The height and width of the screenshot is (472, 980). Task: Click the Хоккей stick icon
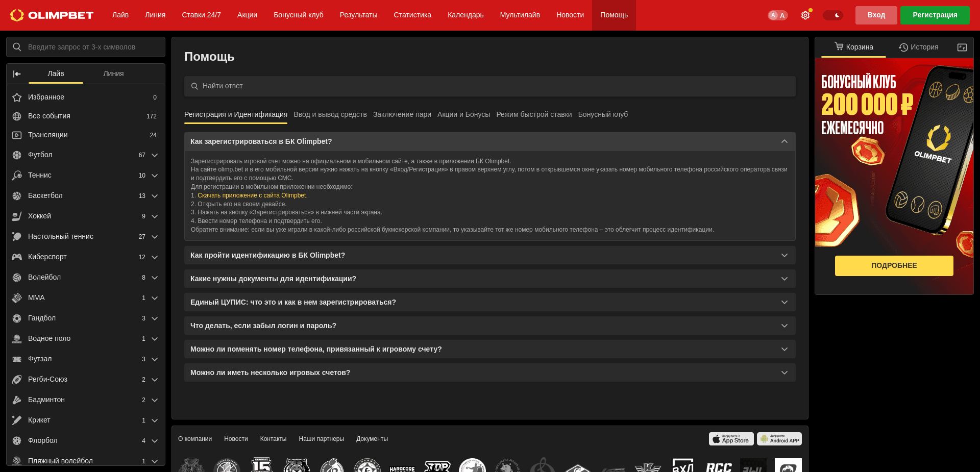point(17,216)
